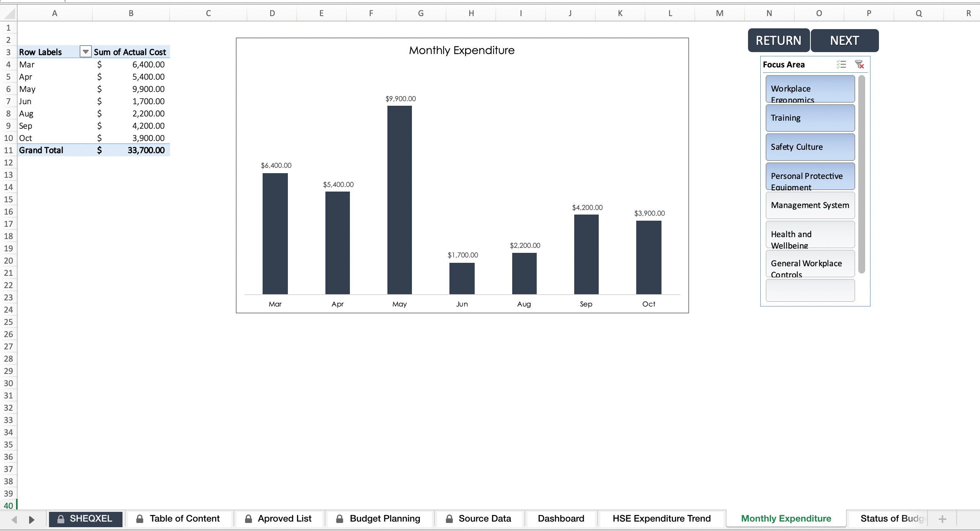Screen dimensions: 980x531
Task: Select General Workplace Controls slicer option
Action: click(x=809, y=264)
